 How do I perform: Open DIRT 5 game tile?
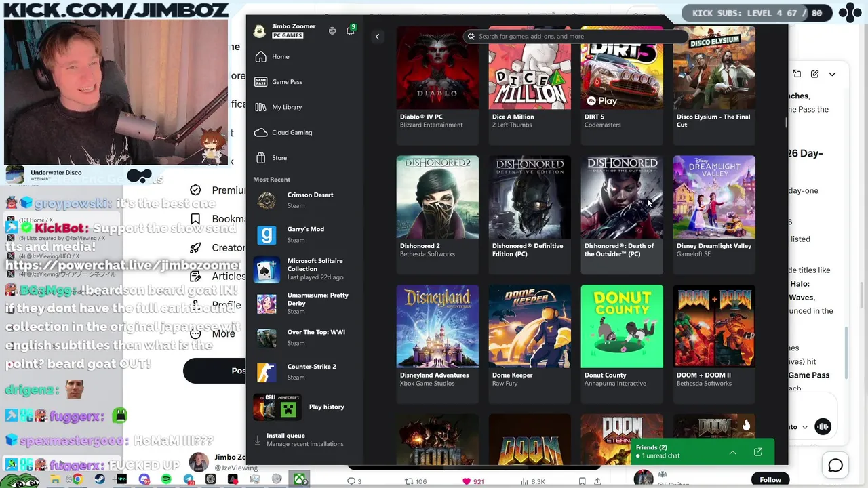click(x=622, y=85)
